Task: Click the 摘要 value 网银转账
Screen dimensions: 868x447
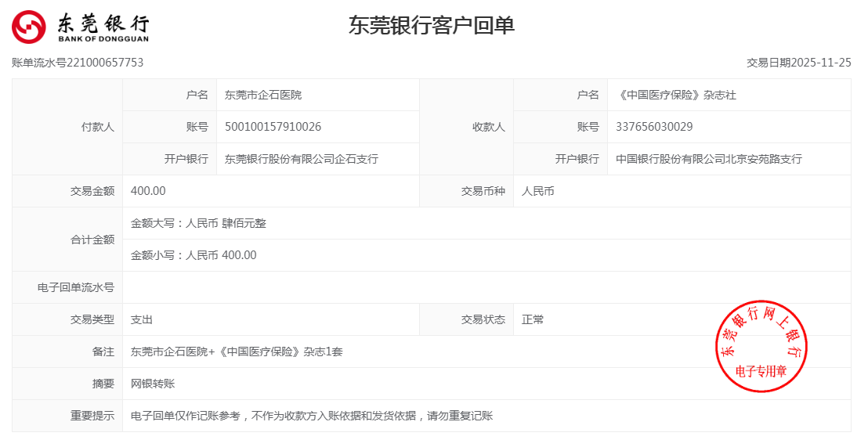Action: click(x=153, y=384)
